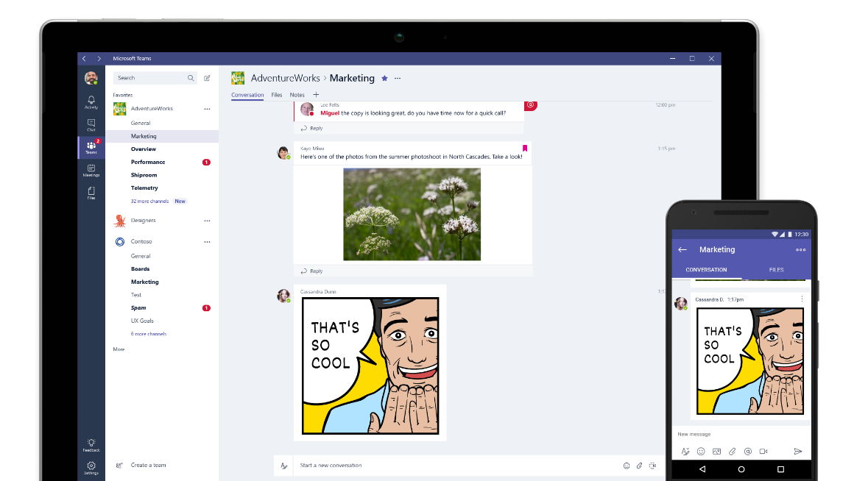The image size is (868, 481).
Task: Select the Contoso team
Action: 141,242
